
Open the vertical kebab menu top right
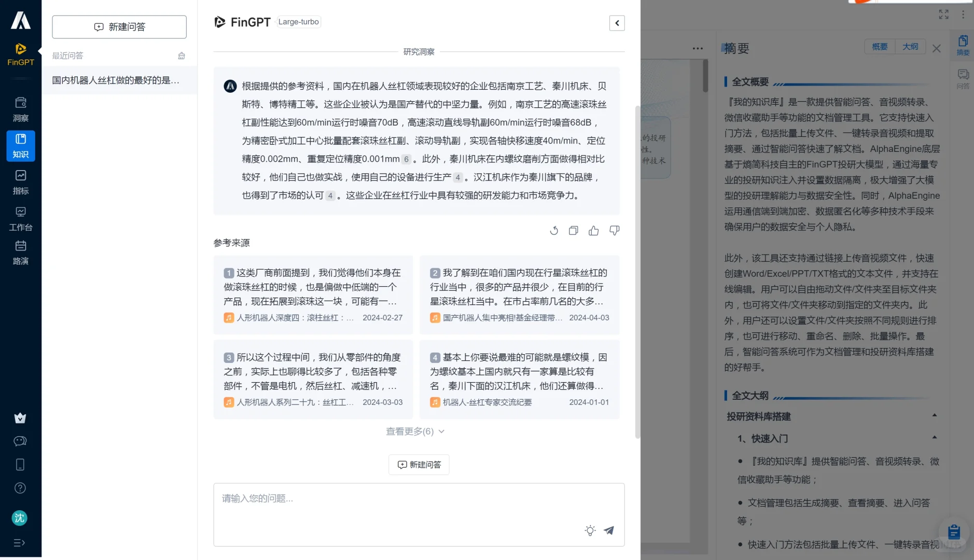[x=963, y=15]
